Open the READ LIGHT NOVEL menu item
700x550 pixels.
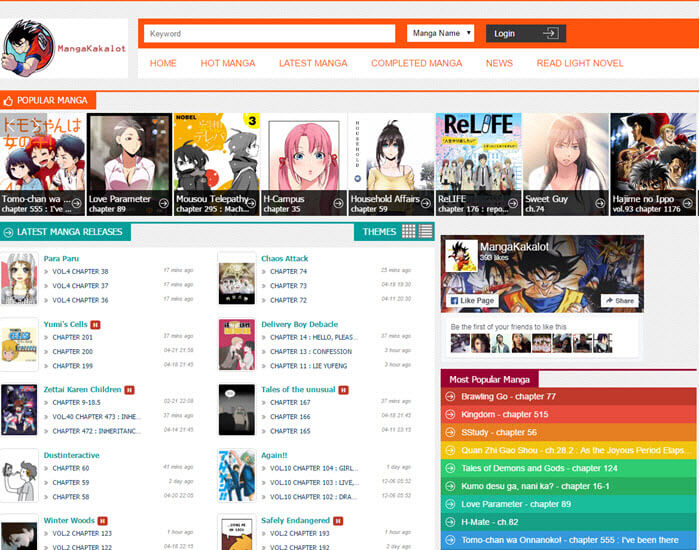579,63
